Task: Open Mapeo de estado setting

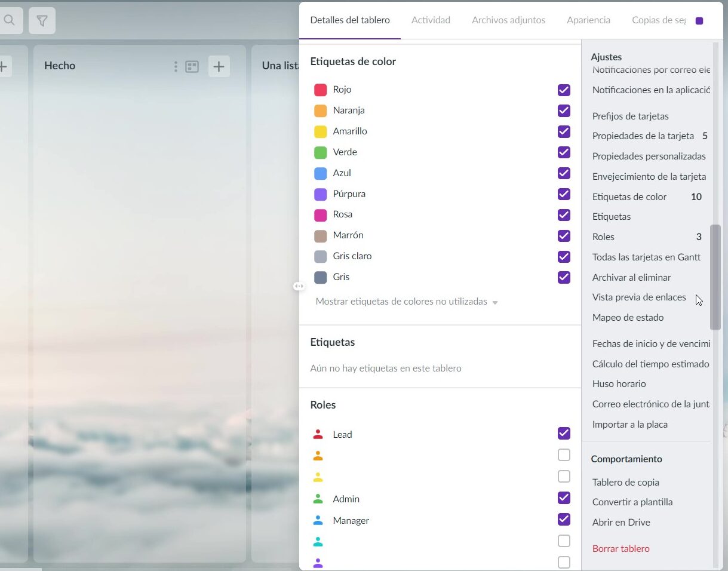Action: pyautogui.click(x=628, y=318)
